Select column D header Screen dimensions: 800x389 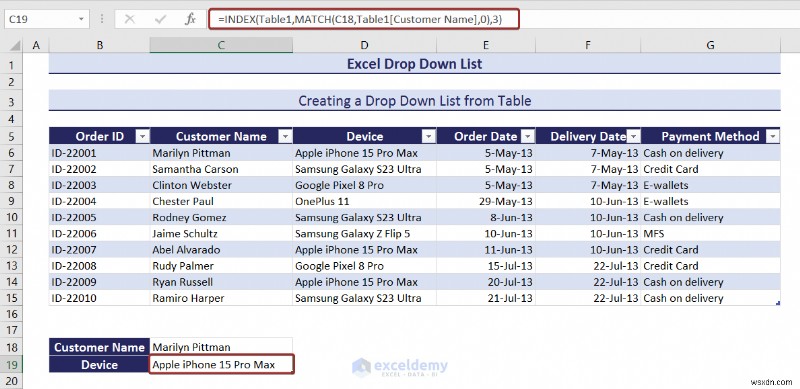click(364, 45)
